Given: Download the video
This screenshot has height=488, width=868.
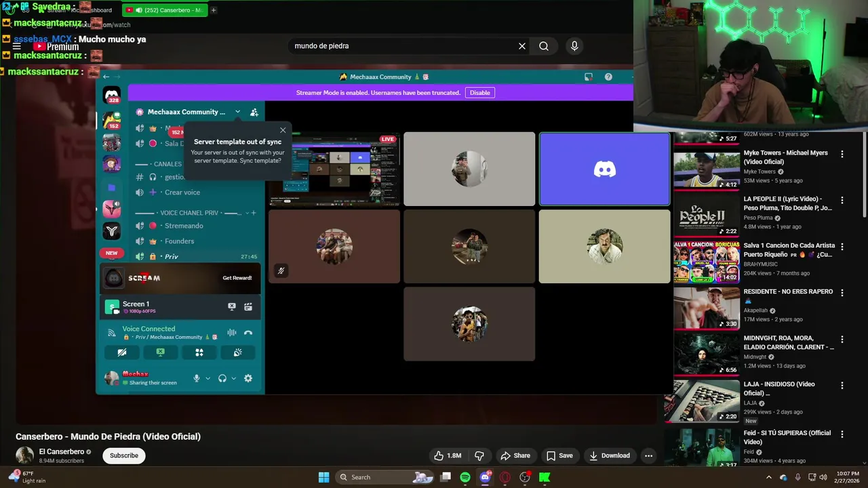Looking at the screenshot, I should (609, 455).
